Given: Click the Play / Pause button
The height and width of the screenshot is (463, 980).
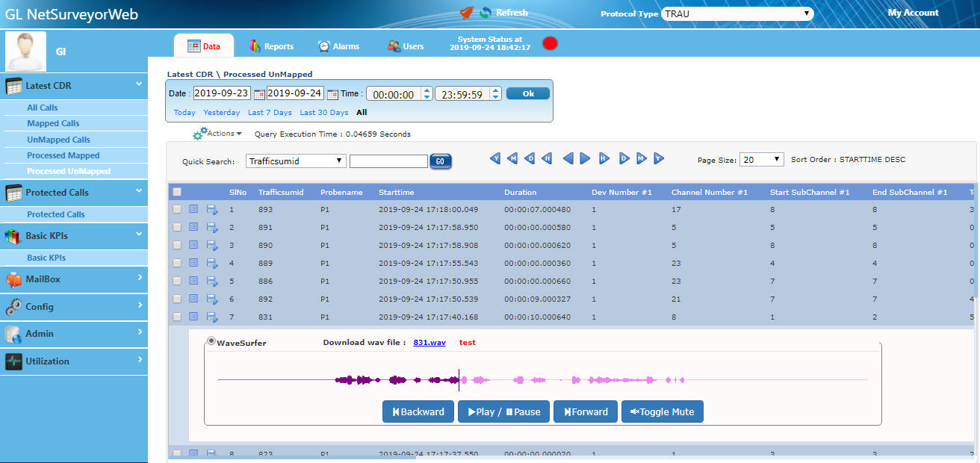Looking at the screenshot, I should click(x=504, y=411).
